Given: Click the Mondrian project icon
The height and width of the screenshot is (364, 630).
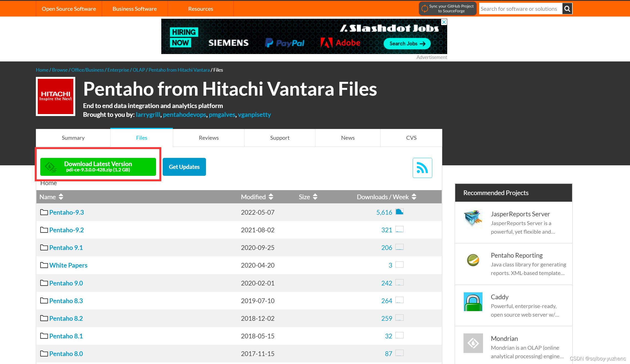Looking at the screenshot, I should [473, 343].
